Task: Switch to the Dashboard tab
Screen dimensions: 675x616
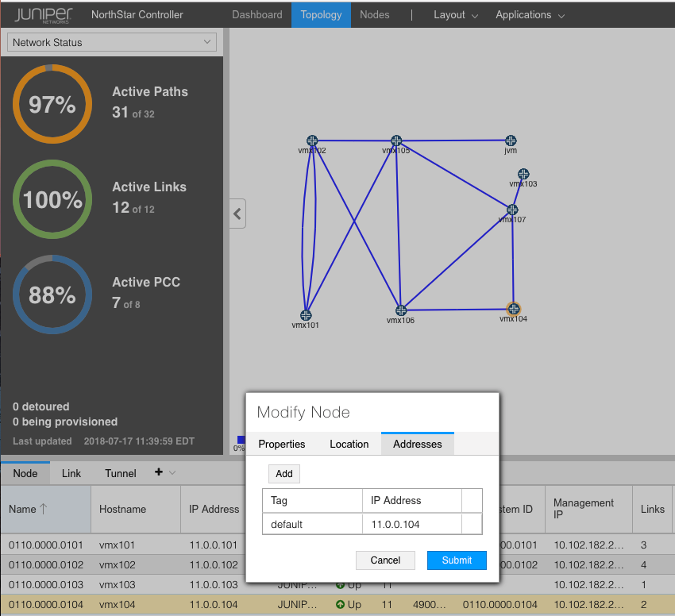Action: coord(256,15)
